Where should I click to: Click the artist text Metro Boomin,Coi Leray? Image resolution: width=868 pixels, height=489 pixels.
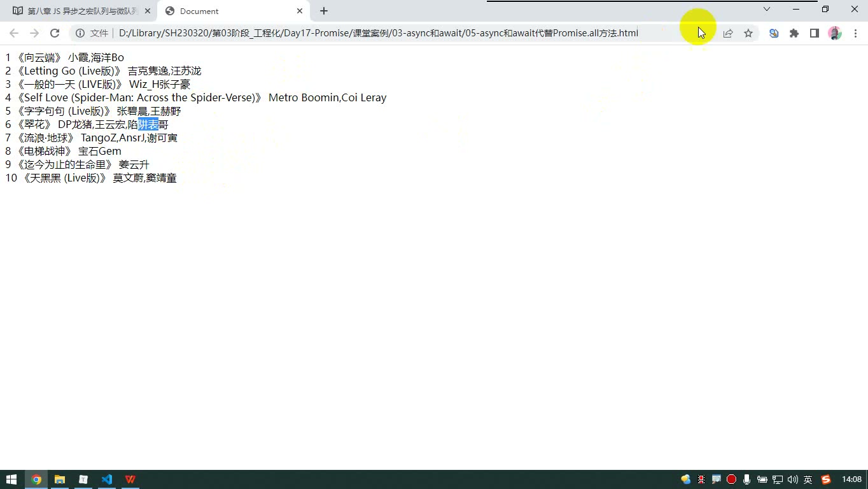tap(328, 97)
